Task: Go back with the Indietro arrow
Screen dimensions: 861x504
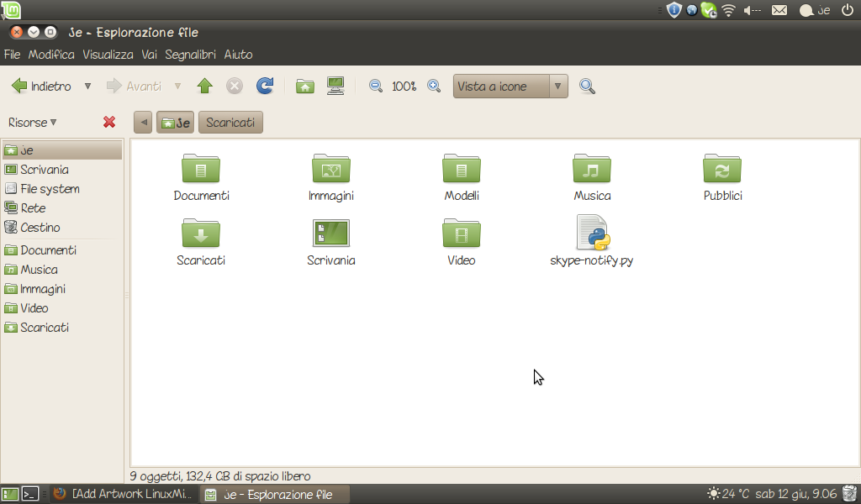Action: [x=41, y=87]
